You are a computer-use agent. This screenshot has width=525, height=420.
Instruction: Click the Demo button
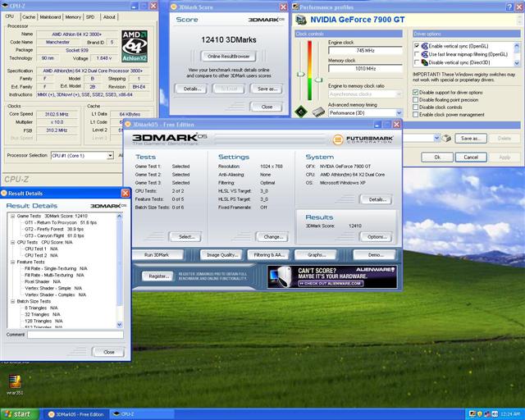point(375,255)
